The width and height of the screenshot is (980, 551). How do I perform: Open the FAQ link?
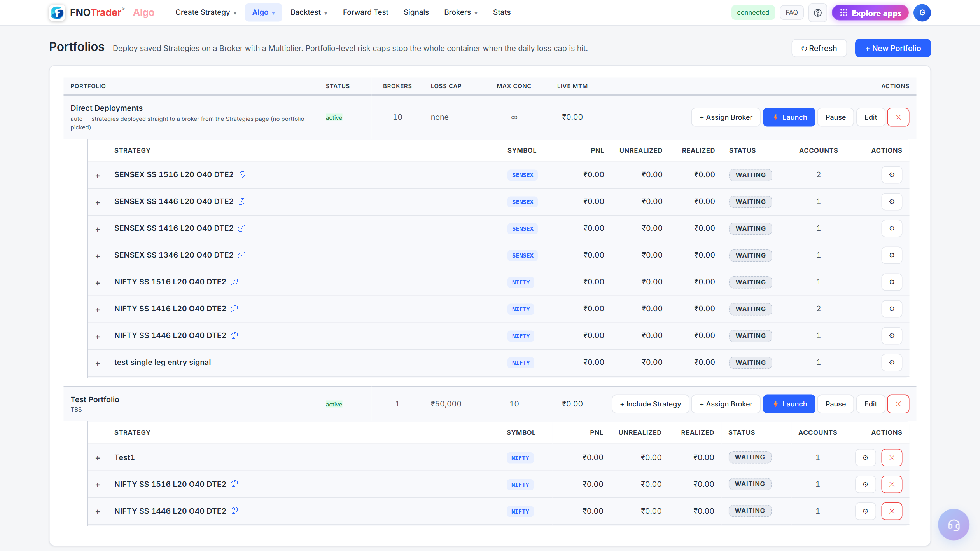click(x=792, y=13)
